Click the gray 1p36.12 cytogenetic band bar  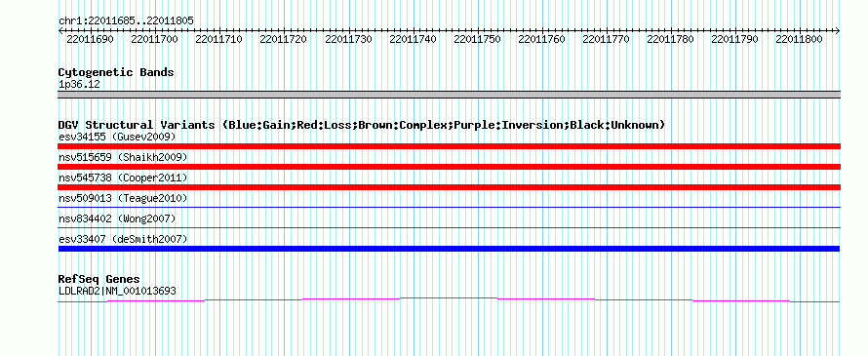click(449, 95)
